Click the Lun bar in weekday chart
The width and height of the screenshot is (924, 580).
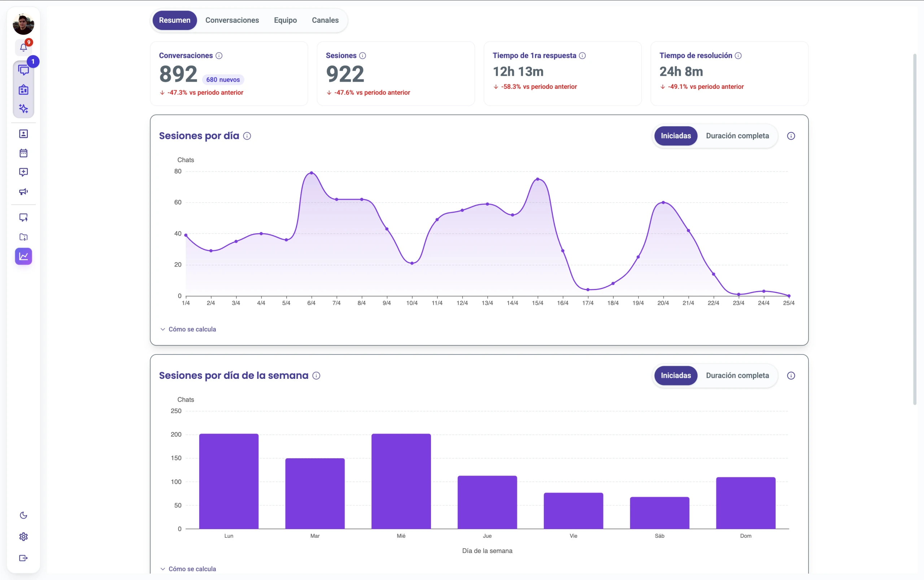[229, 481]
